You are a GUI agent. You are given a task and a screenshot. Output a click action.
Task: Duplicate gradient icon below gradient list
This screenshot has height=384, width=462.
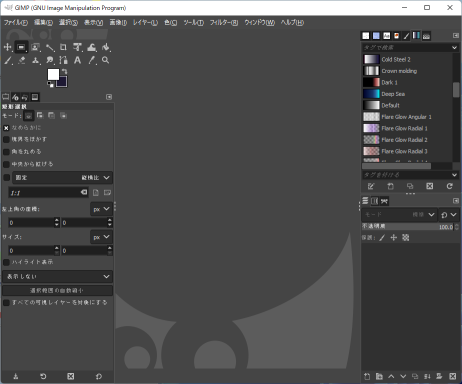tap(410, 186)
